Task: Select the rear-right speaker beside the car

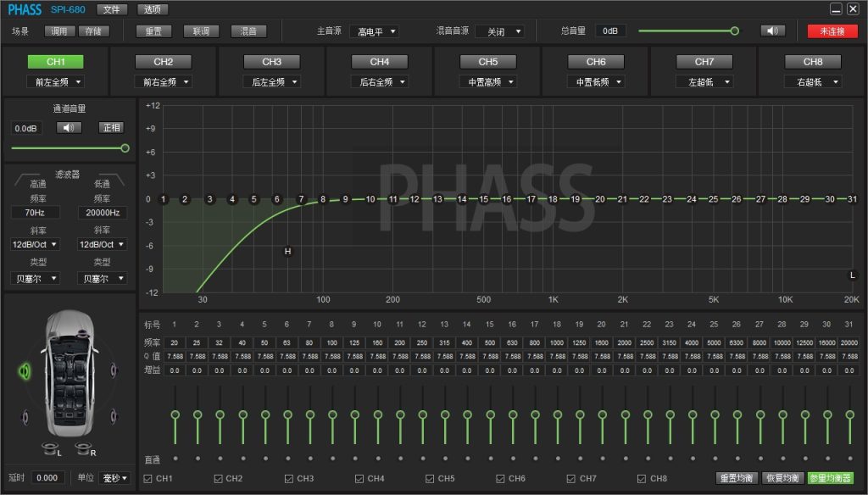Action: pyautogui.click(x=114, y=416)
